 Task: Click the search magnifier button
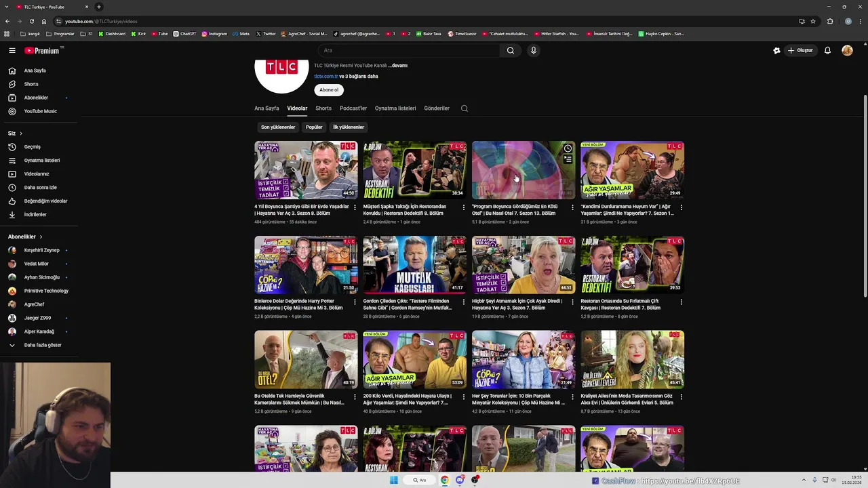[x=511, y=50]
